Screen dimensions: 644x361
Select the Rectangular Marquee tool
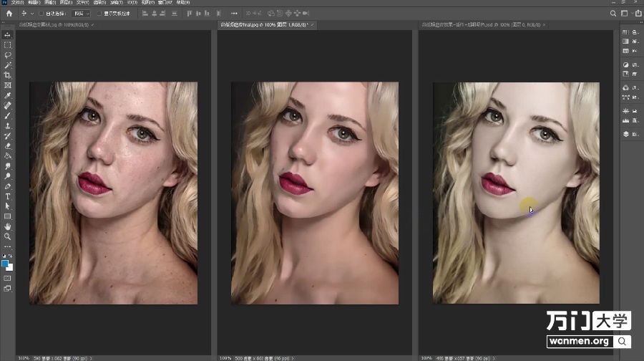pos(7,45)
